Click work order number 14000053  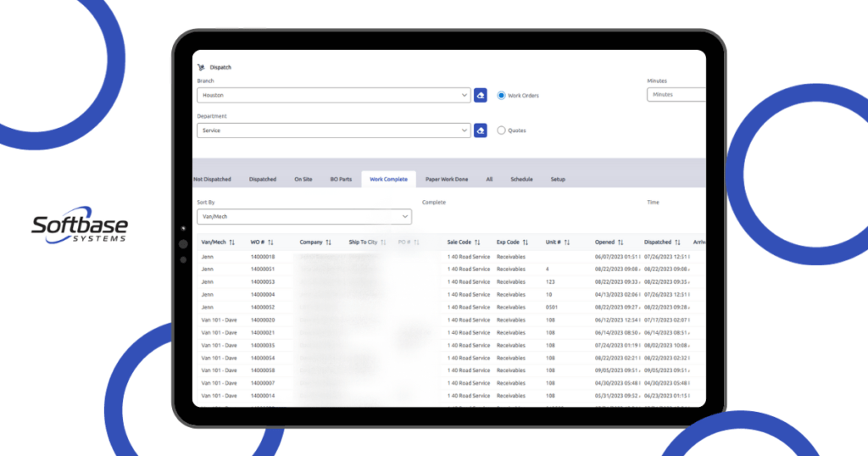pyautogui.click(x=263, y=281)
